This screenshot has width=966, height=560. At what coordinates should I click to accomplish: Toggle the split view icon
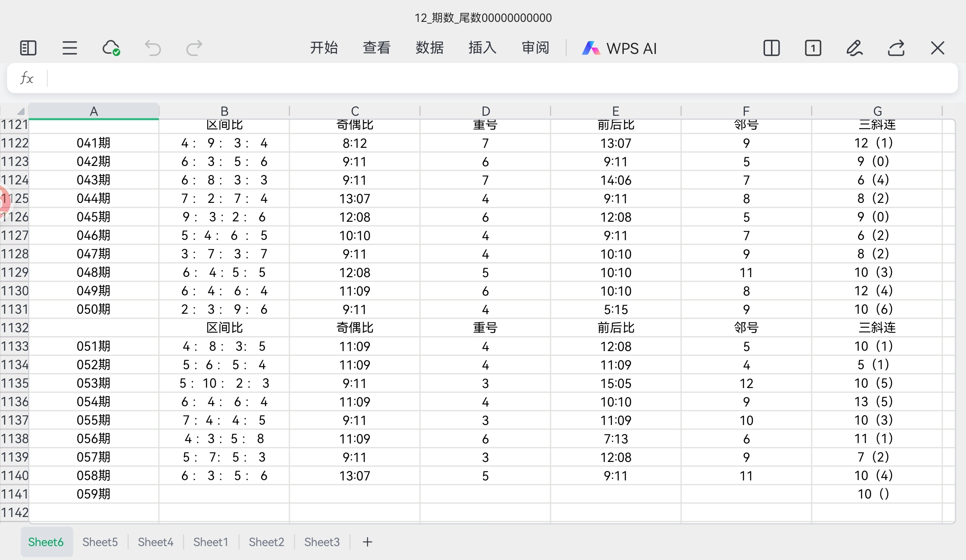(x=771, y=48)
